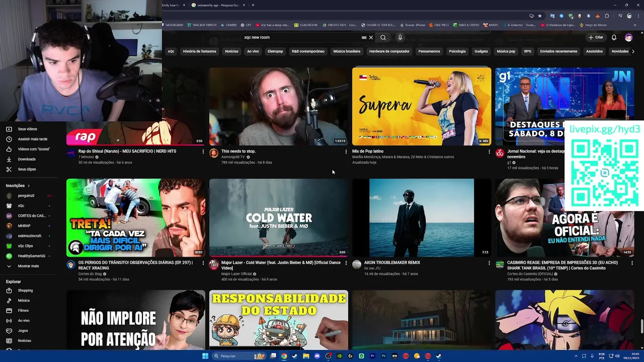Open 'AKON TROUBLEMAKER REMIX' video title
Image resolution: width=644 pixels, height=362 pixels.
click(392, 262)
